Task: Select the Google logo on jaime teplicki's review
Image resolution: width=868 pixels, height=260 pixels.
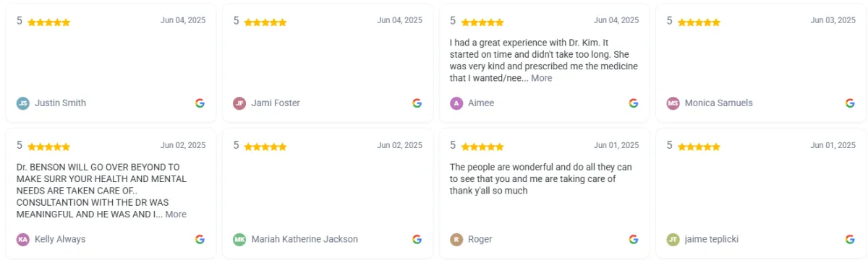Action: coord(850,239)
